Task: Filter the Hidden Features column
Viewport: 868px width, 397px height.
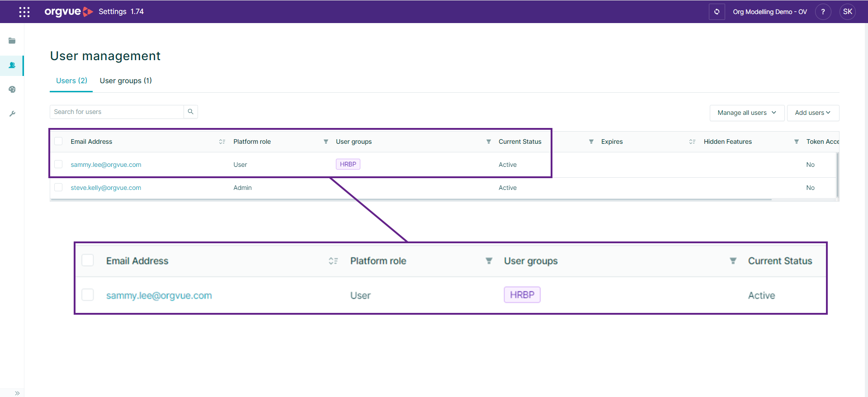Action: [796, 142]
